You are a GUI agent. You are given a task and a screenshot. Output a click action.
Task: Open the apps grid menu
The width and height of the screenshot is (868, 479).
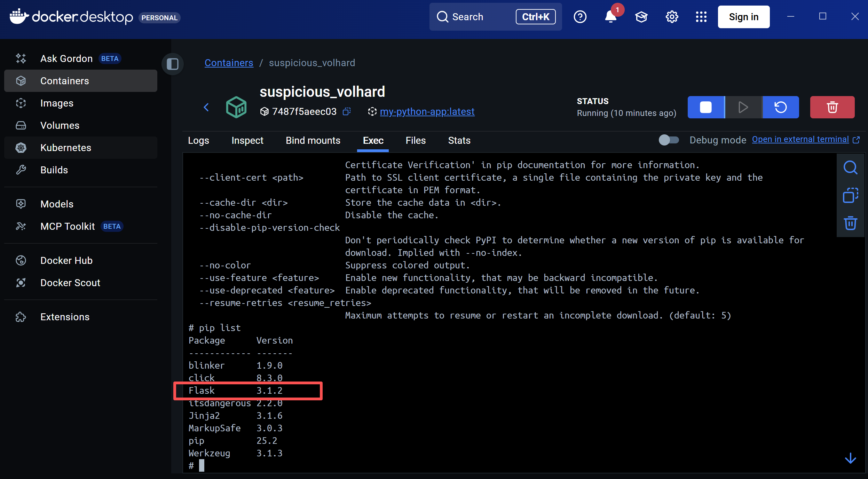[701, 17]
